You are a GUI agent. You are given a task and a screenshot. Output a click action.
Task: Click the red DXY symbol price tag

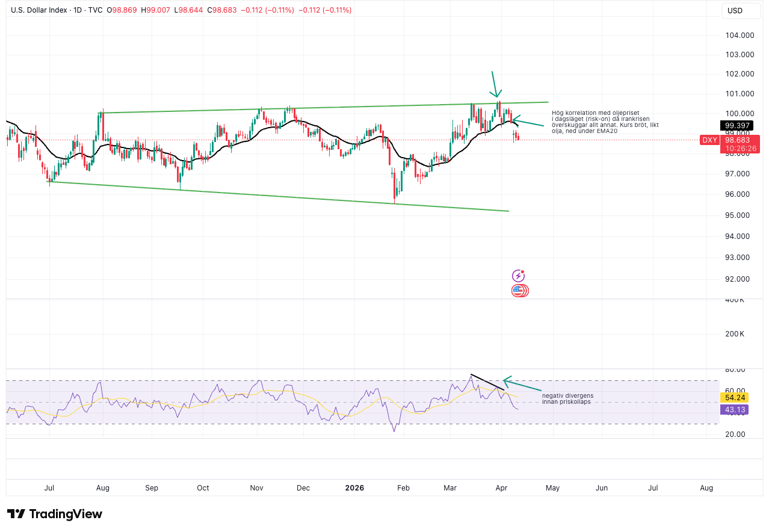[709, 140]
